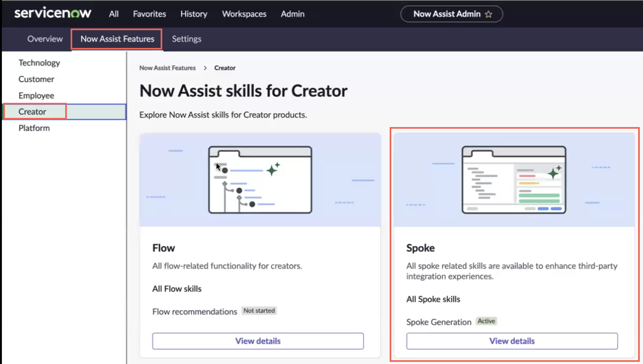
Task: Click Explore Now Assist skills description text
Action: click(223, 115)
